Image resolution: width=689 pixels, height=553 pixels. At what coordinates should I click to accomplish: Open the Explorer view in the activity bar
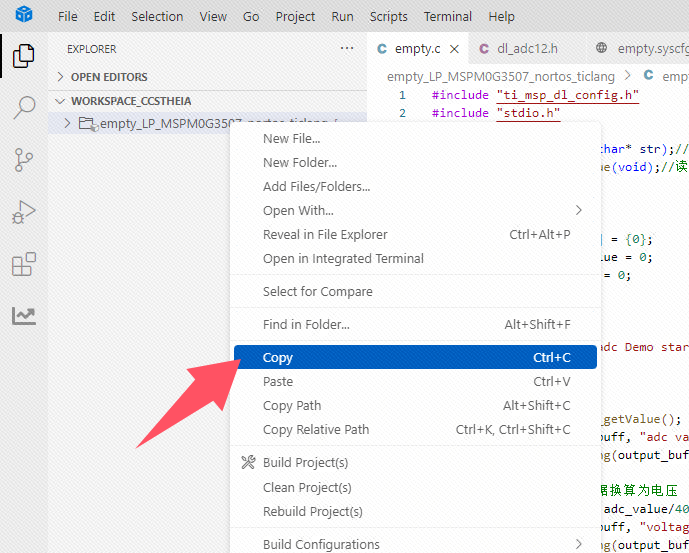[24, 56]
